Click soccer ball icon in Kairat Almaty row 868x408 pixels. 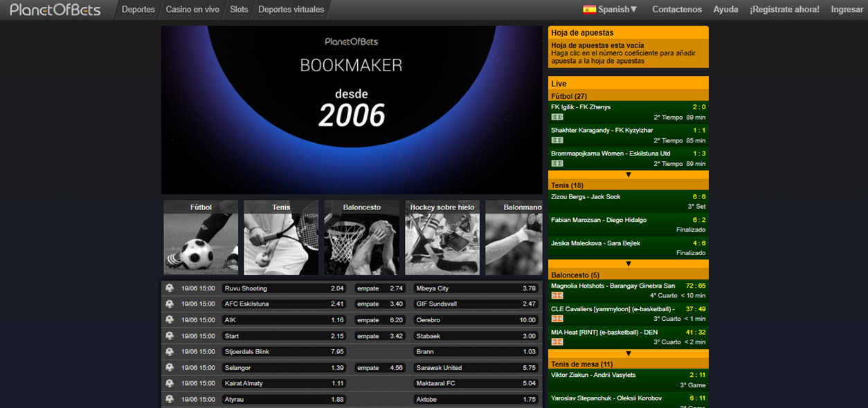pos(170,383)
